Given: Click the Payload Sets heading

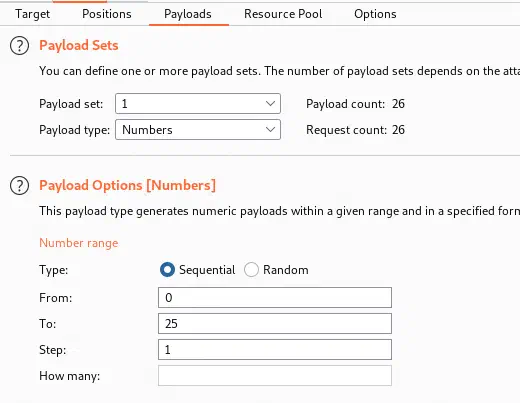Looking at the screenshot, I should [x=79, y=45].
